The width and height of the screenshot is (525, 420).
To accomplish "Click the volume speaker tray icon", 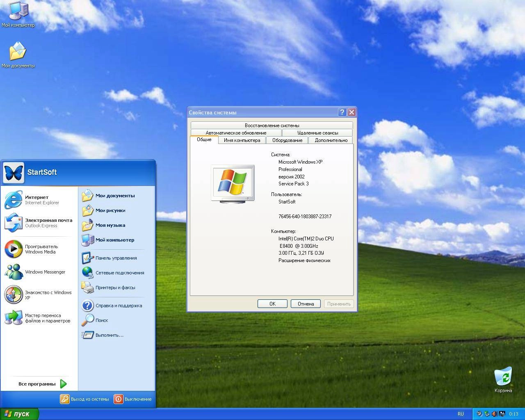I will (494, 414).
